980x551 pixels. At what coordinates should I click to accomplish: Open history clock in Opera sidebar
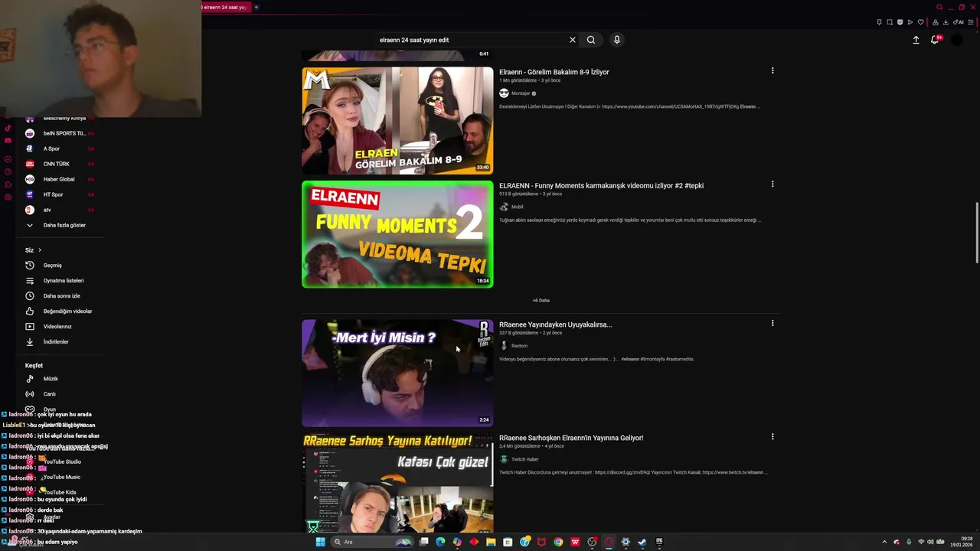8,172
